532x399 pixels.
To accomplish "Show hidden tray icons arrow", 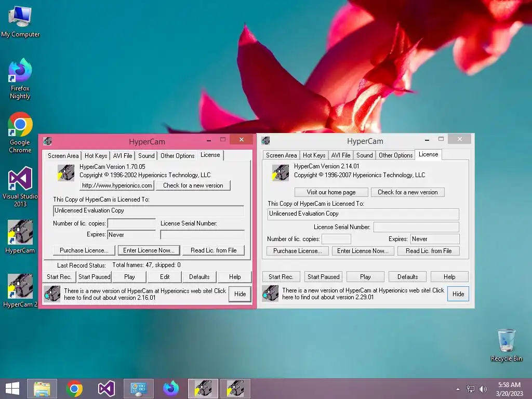I will click(458, 389).
